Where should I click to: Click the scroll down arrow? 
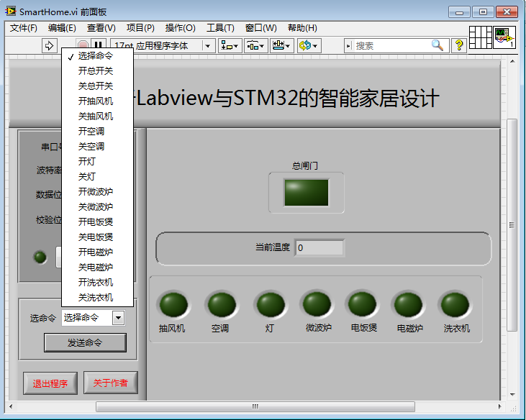click(512, 394)
